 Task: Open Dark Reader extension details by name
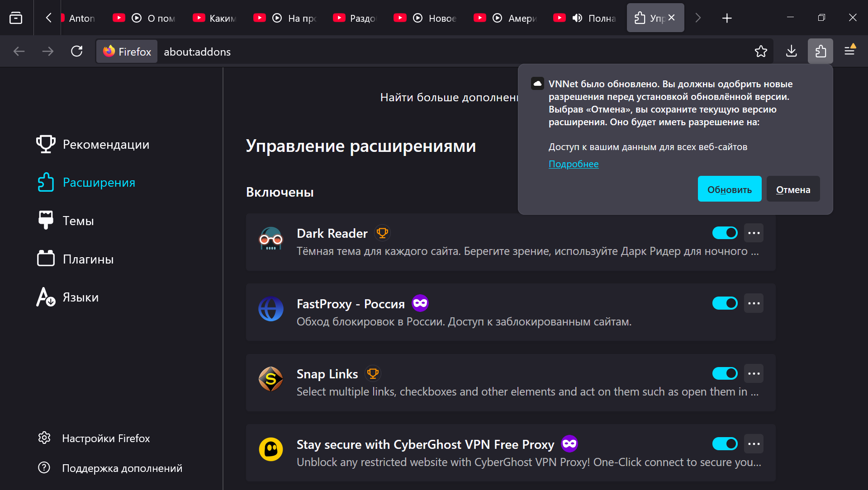pos(332,233)
